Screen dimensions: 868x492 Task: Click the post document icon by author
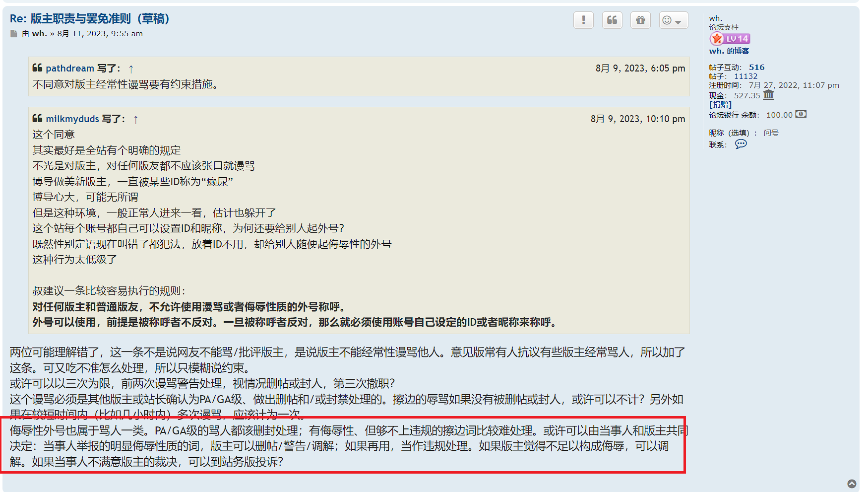click(14, 34)
